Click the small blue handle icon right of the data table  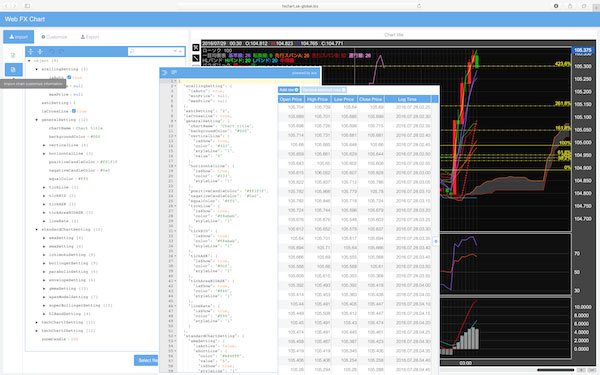point(435,241)
